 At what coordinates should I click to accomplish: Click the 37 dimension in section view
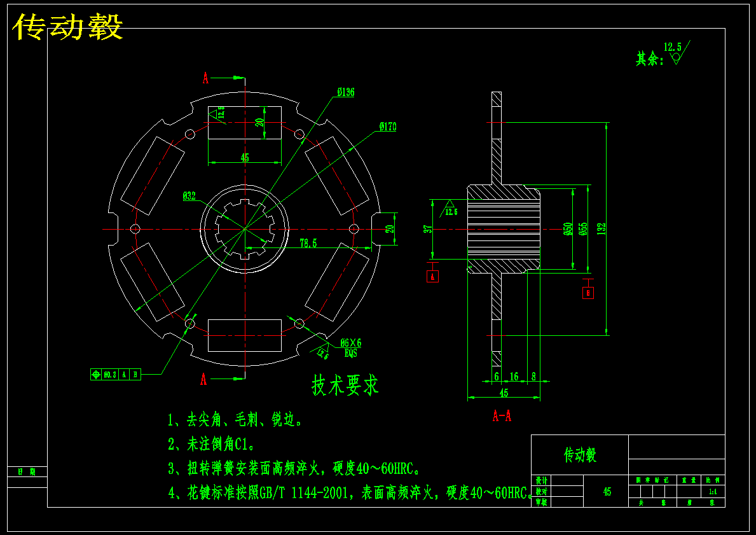click(x=428, y=229)
